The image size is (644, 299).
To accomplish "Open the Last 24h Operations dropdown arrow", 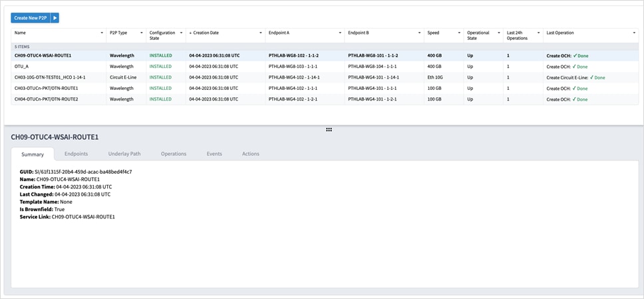I will click(x=539, y=33).
